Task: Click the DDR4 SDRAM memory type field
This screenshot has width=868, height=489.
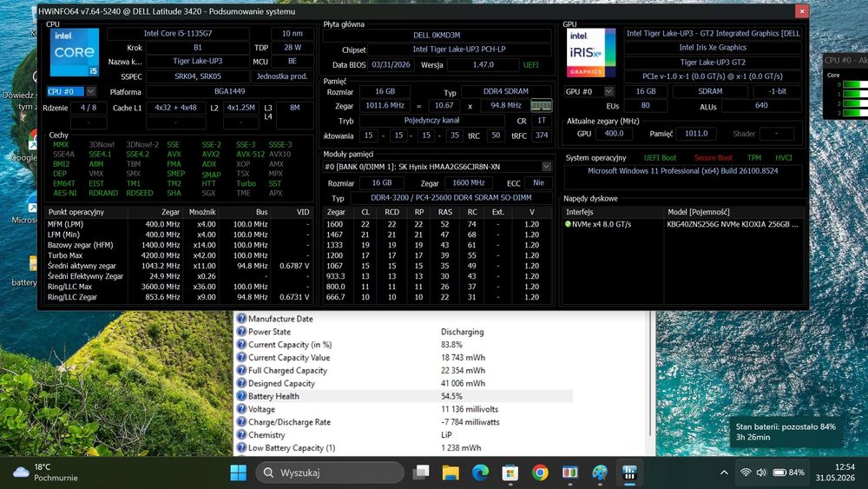Action: point(506,91)
